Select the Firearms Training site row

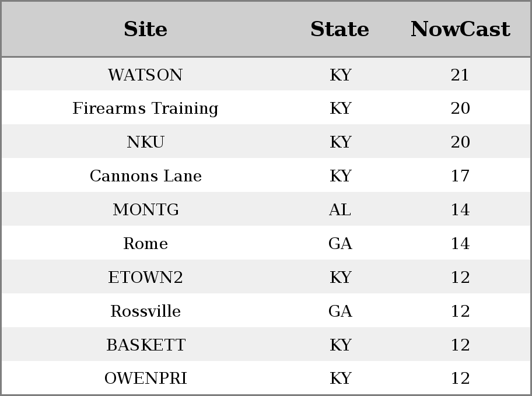coord(266,108)
